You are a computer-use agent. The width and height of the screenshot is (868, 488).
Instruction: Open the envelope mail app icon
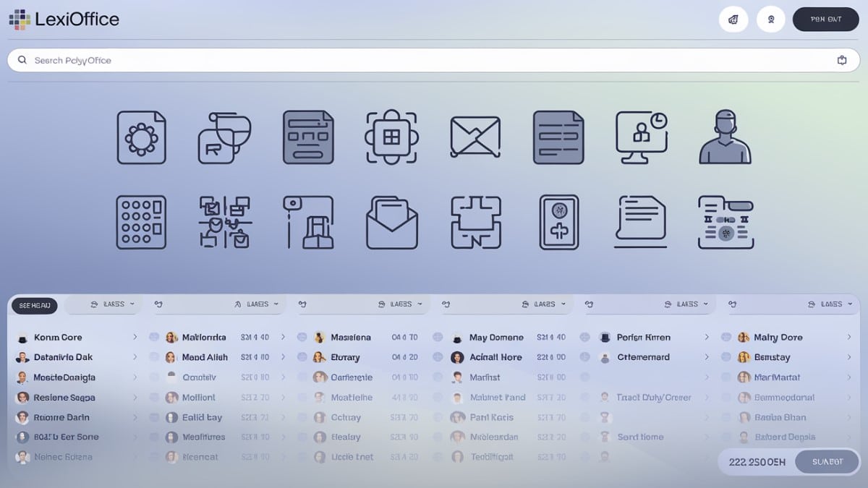click(x=475, y=137)
